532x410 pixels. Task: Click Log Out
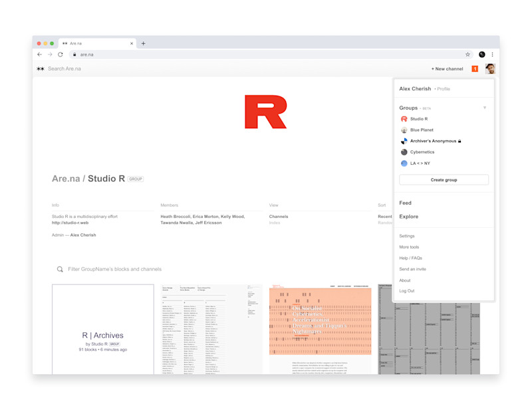407,291
